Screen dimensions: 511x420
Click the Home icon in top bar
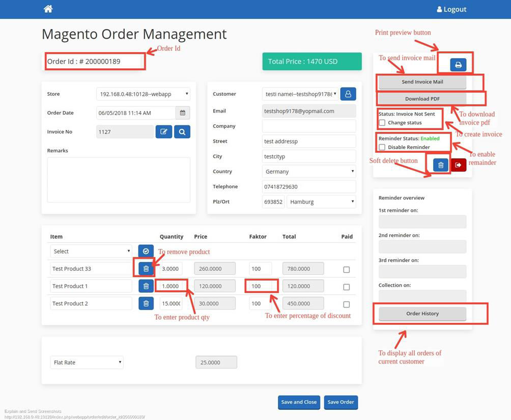tap(48, 9)
